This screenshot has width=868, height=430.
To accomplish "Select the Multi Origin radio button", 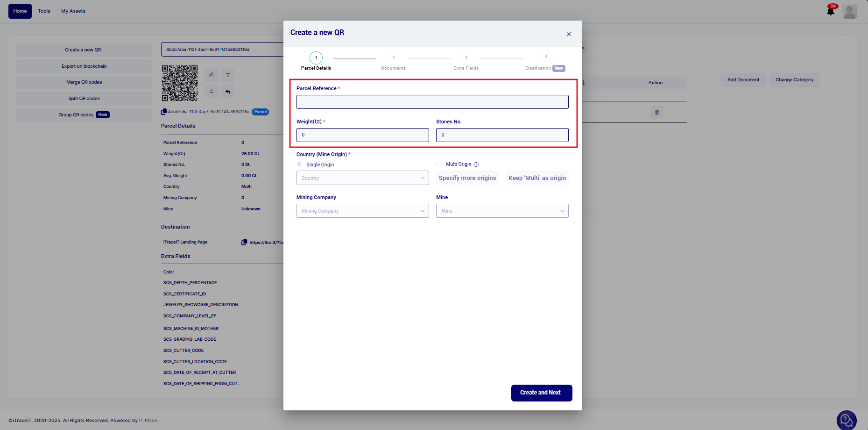I will click(x=439, y=164).
